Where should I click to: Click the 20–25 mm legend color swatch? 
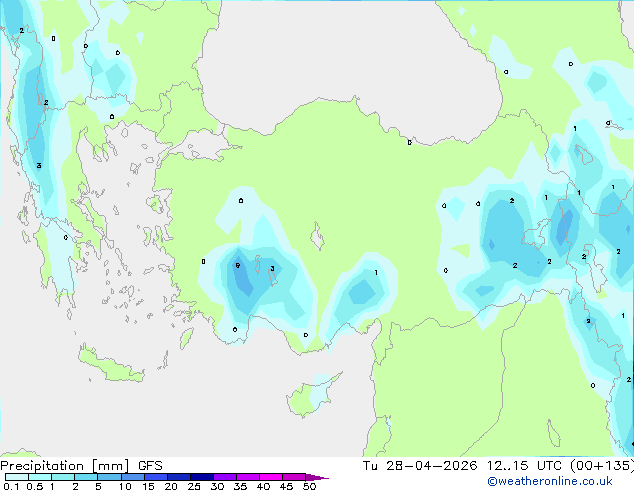point(178,477)
